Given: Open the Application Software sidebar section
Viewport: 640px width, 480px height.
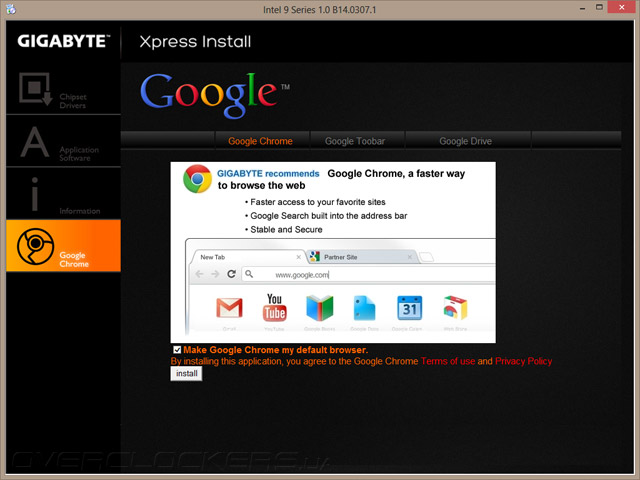Looking at the screenshot, I should (63, 141).
